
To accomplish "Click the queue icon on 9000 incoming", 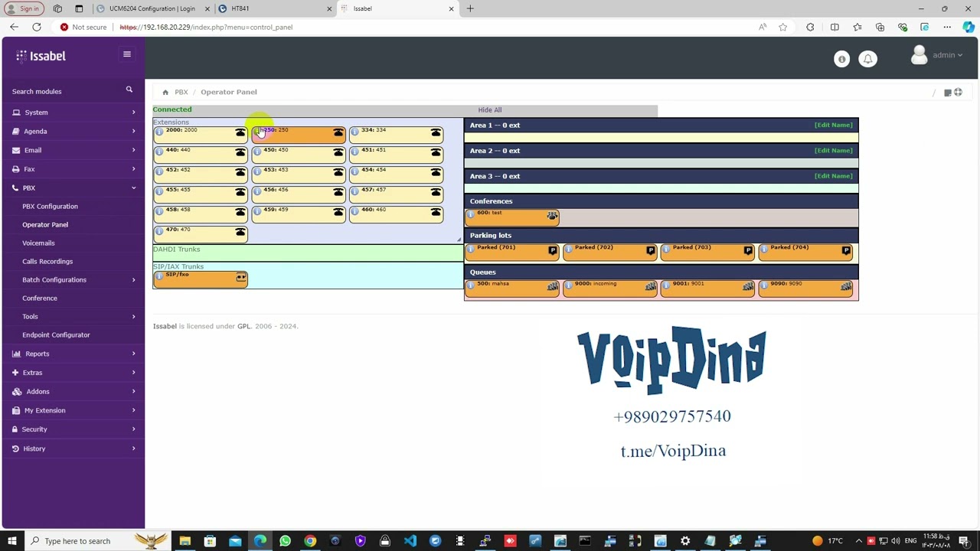I will 650,287.
